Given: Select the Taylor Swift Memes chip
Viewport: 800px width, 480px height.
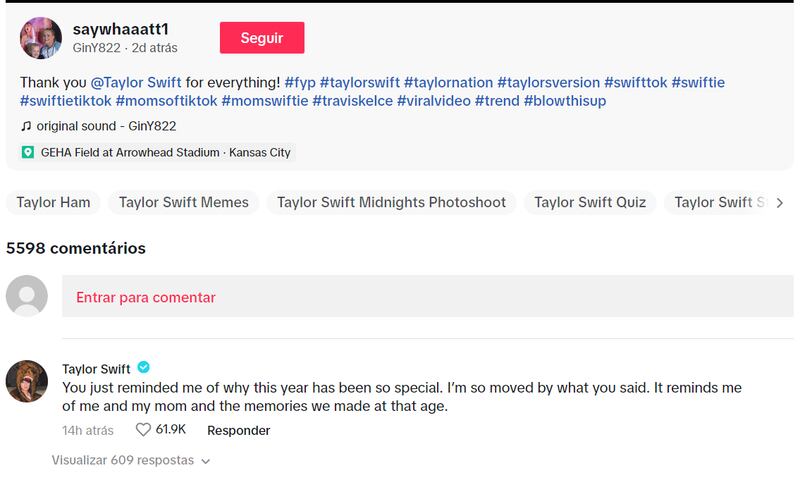Looking at the screenshot, I should click(x=183, y=202).
